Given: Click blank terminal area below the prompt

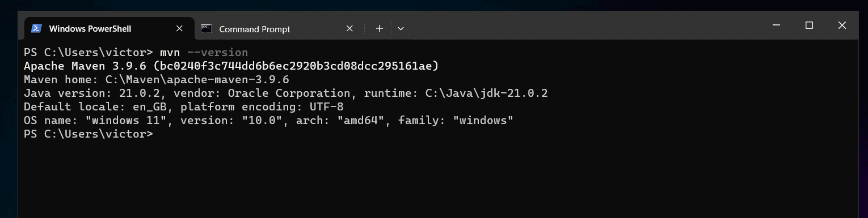Looking at the screenshot, I should 437,178.
